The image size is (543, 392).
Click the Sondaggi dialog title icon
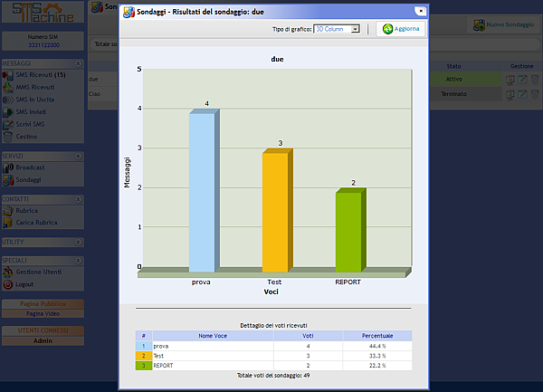coord(129,12)
